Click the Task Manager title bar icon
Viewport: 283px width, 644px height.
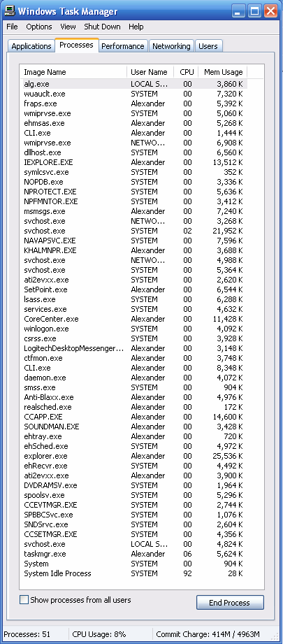coord(9,10)
